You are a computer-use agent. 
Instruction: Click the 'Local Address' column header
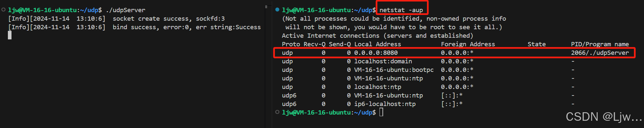click(x=378, y=44)
